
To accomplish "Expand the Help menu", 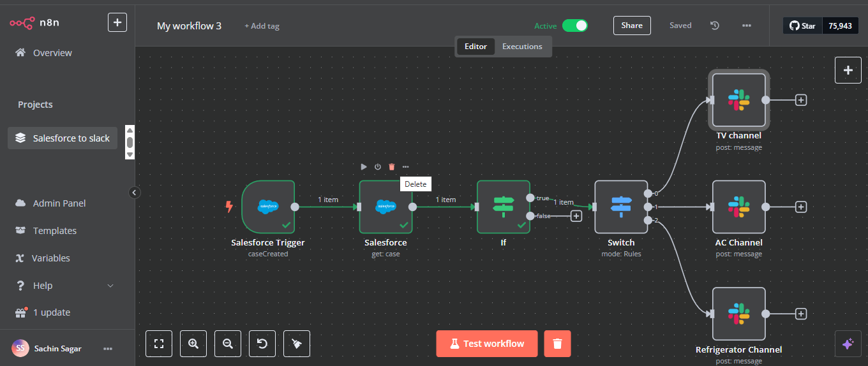I will [110, 286].
